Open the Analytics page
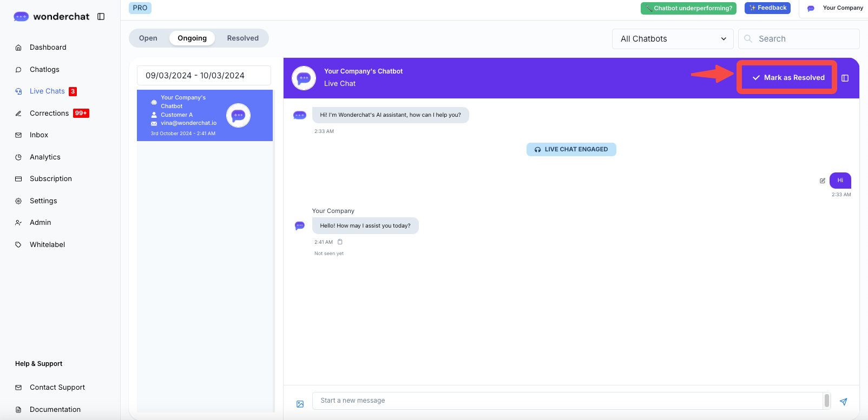The height and width of the screenshot is (420, 868). [45, 157]
